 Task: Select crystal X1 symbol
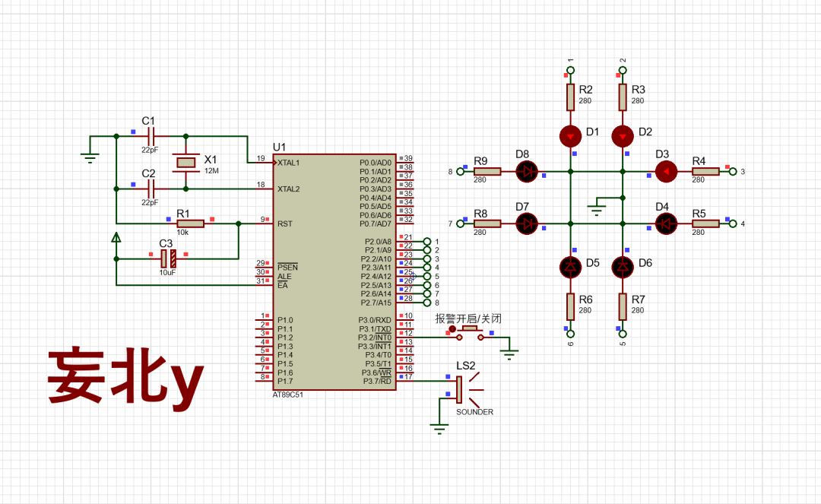(186, 163)
